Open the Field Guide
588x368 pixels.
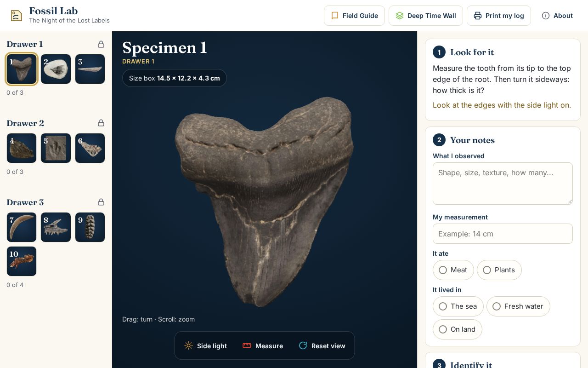point(354,16)
